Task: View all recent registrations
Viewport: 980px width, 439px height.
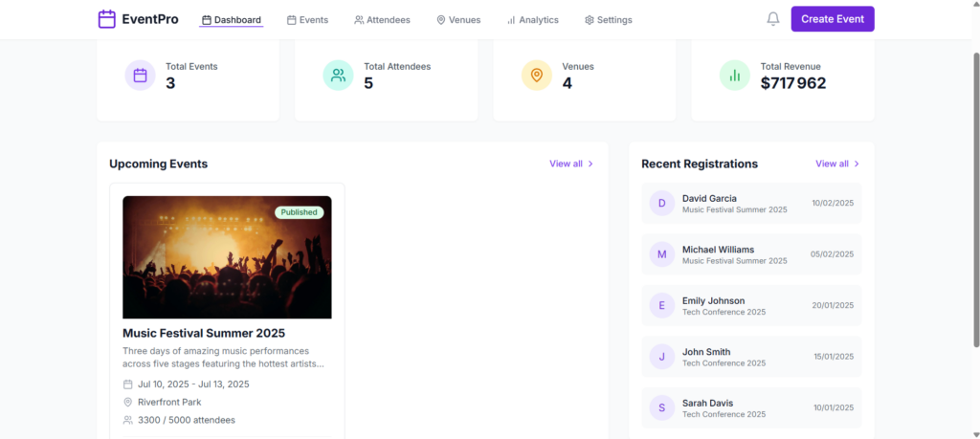Action: (x=838, y=164)
